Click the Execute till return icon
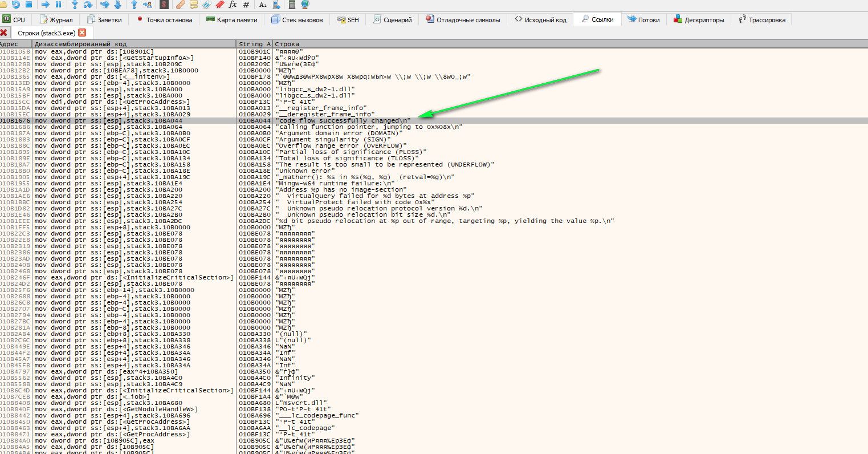Viewport: 868px width, 454px height. 134,5
